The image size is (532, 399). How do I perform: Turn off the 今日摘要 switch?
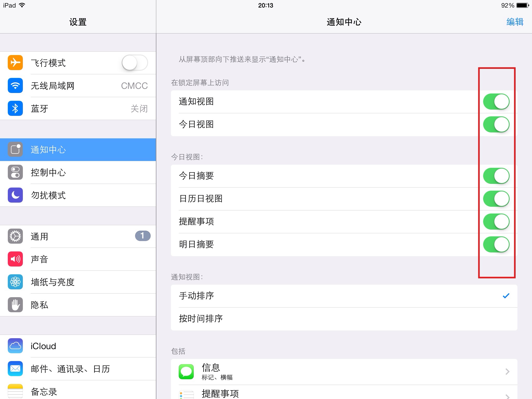496,176
